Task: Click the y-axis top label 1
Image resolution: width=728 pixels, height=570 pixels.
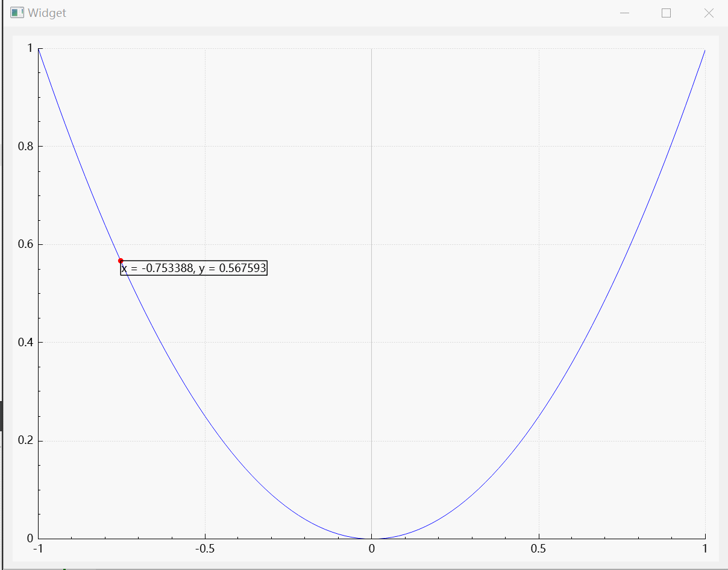Action: [x=30, y=48]
